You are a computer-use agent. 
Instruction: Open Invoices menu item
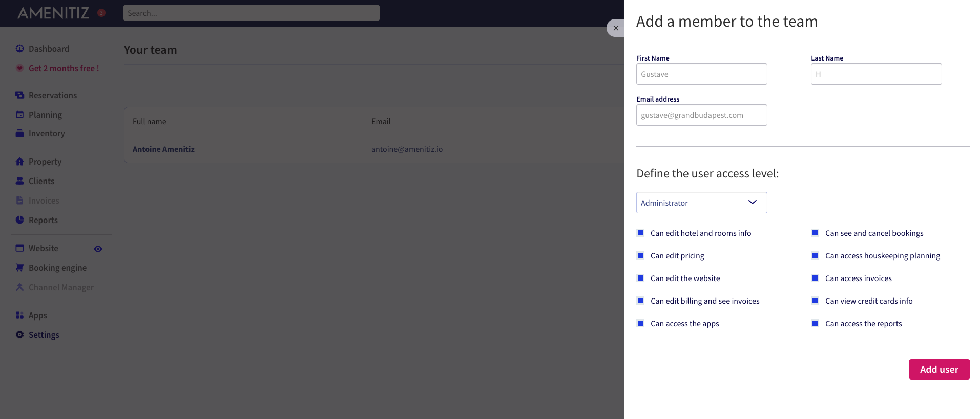click(x=44, y=201)
